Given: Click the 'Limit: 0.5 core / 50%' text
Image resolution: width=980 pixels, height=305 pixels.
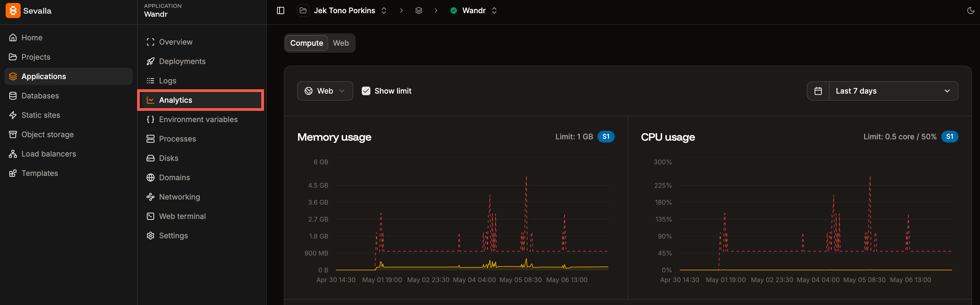Looking at the screenshot, I should point(900,137).
